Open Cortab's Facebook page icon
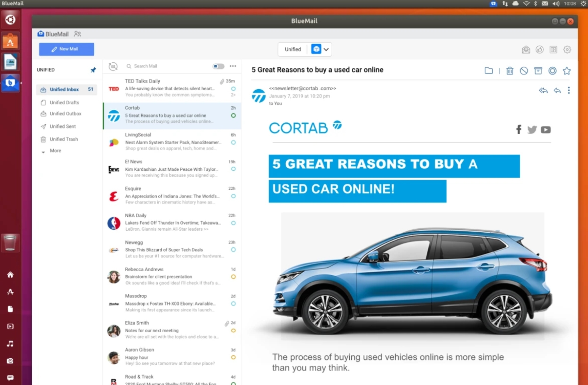 coord(519,130)
